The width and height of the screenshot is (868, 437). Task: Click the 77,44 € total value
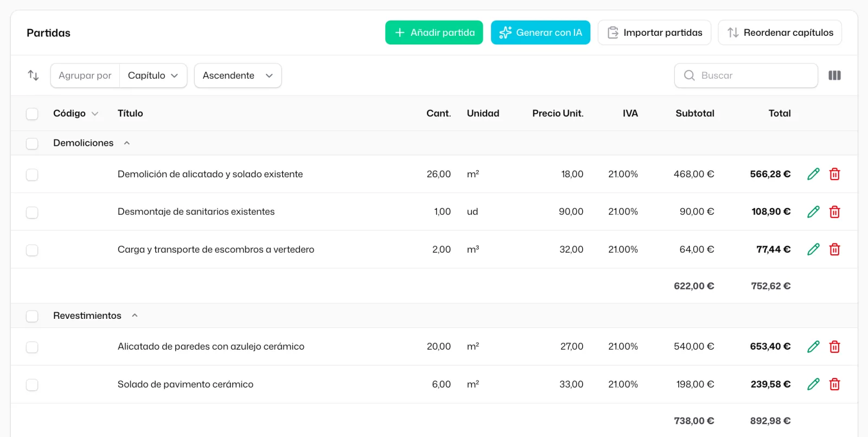coord(774,249)
